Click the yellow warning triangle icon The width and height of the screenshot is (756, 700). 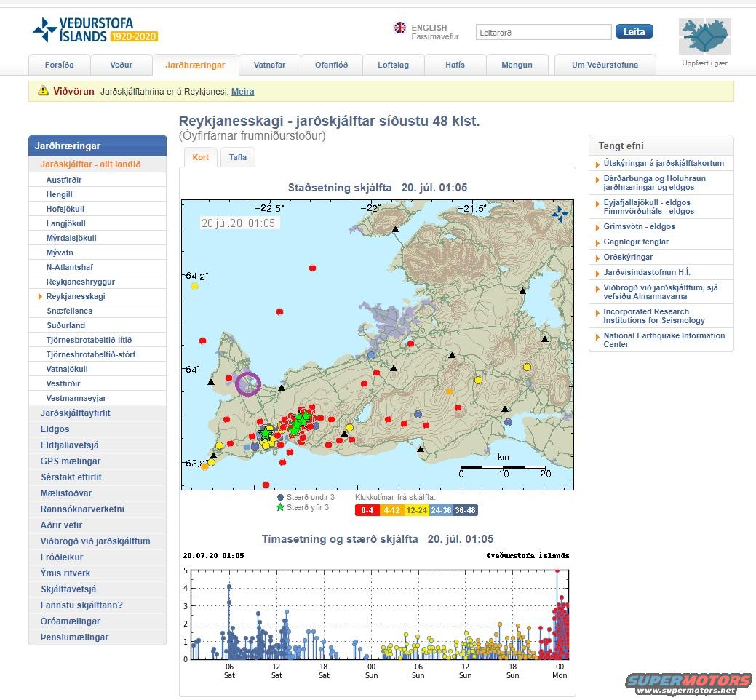[42, 92]
